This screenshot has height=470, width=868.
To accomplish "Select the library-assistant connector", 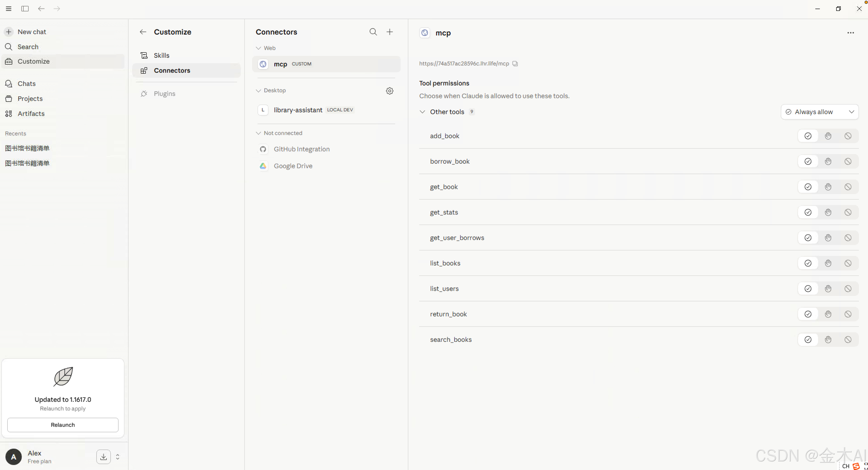I will (298, 110).
